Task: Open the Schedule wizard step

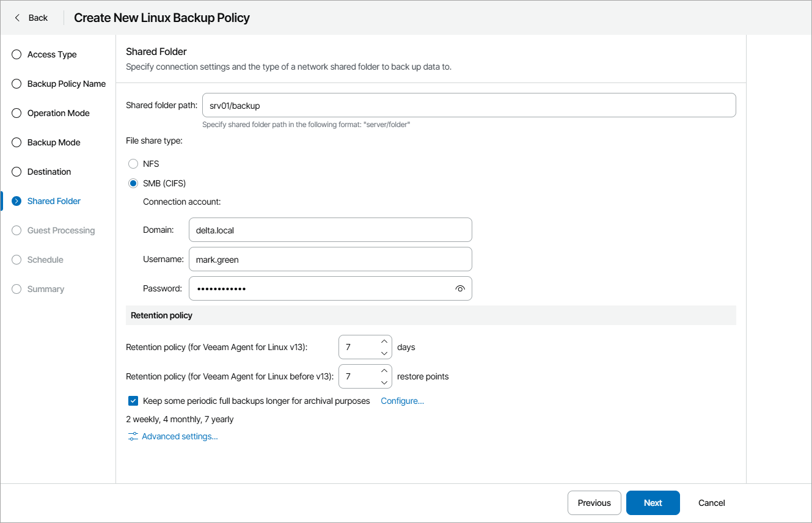Action: pos(16,259)
